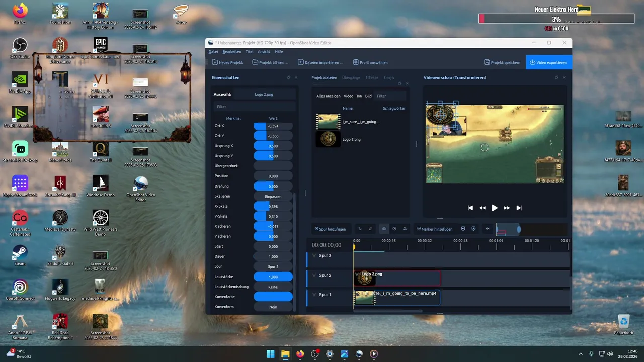Launch the Manor Lords desktop shortcut
The image size is (644, 362).
60,151
